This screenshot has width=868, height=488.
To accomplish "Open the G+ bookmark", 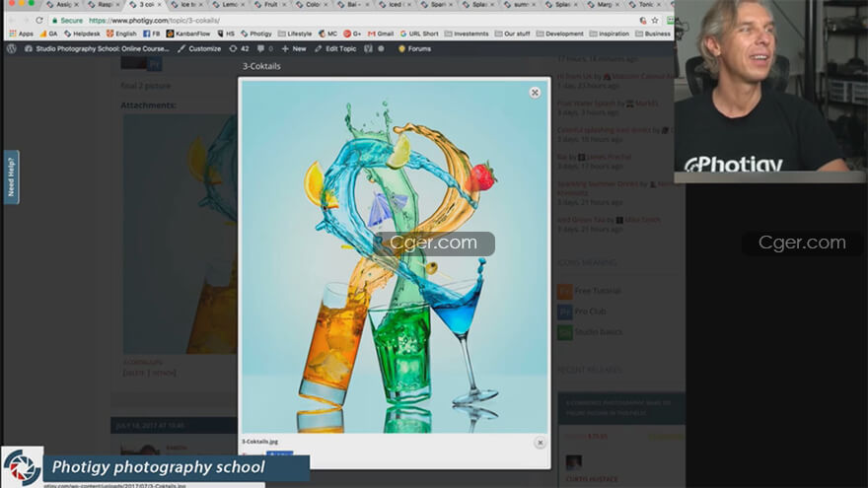I will (x=352, y=34).
